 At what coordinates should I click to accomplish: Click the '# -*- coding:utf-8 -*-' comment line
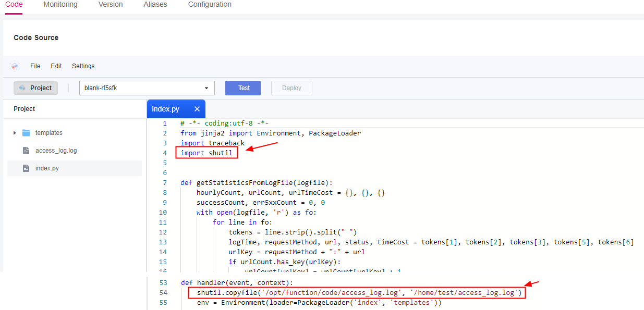(x=225, y=123)
